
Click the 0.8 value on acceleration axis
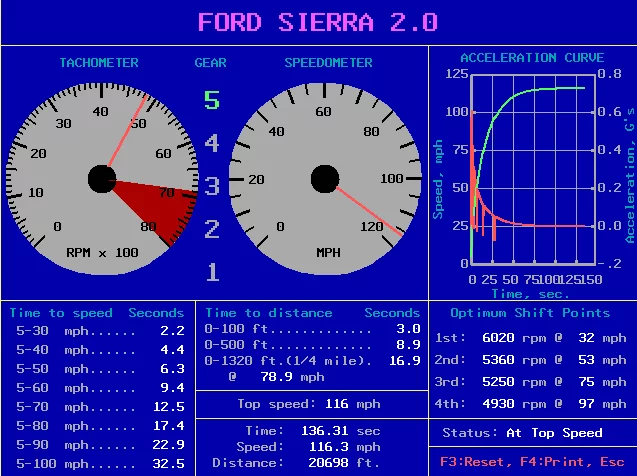[610, 74]
